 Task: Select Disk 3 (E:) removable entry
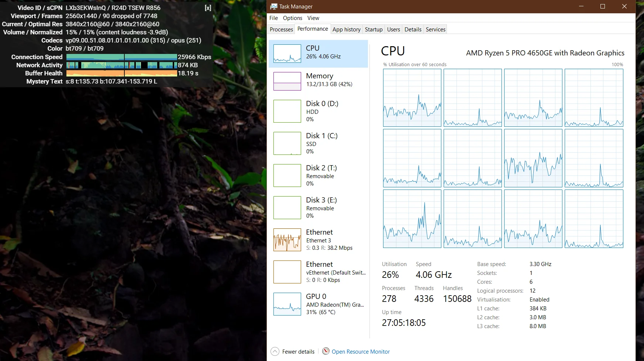[x=318, y=207]
